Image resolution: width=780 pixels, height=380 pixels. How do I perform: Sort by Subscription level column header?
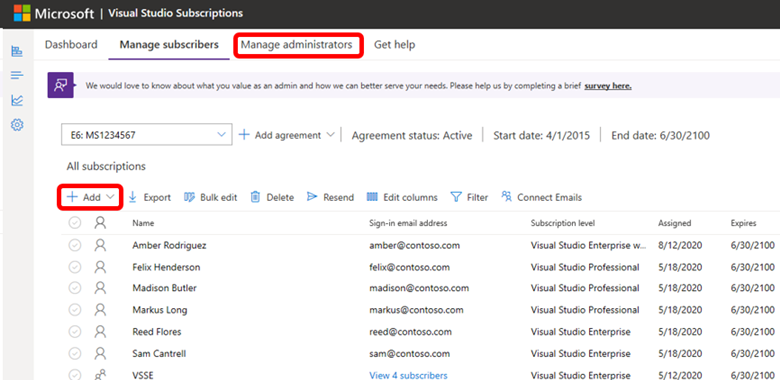(x=563, y=223)
